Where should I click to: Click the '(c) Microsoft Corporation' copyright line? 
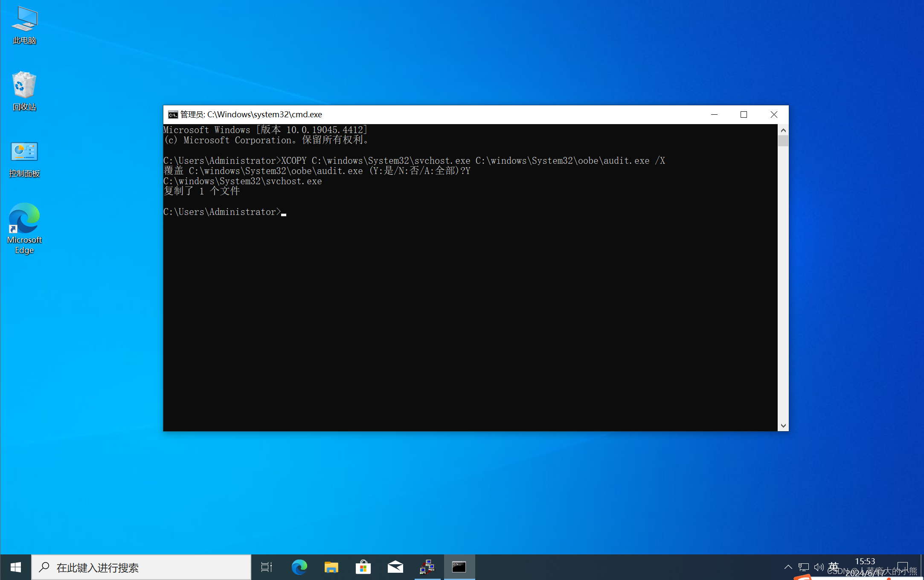coord(266,140)
